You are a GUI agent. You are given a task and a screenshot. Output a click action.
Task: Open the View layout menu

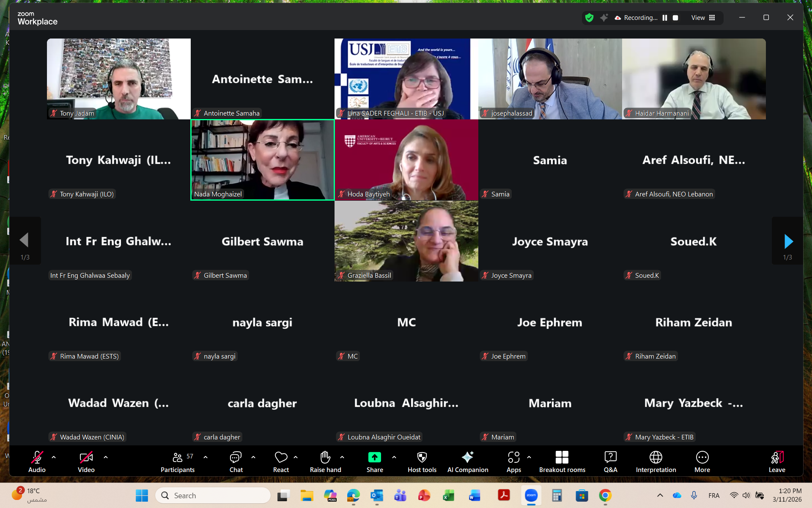click(x=703, y=18)
